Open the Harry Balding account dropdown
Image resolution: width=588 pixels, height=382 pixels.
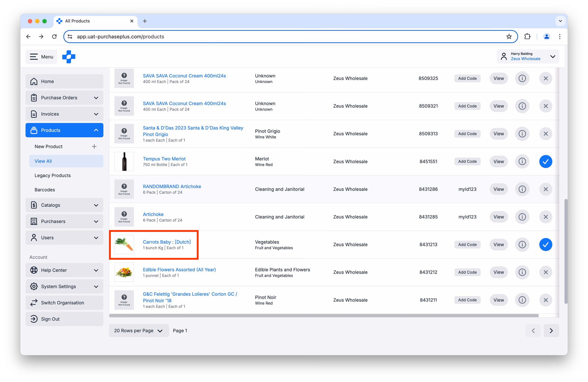point(528,56)
